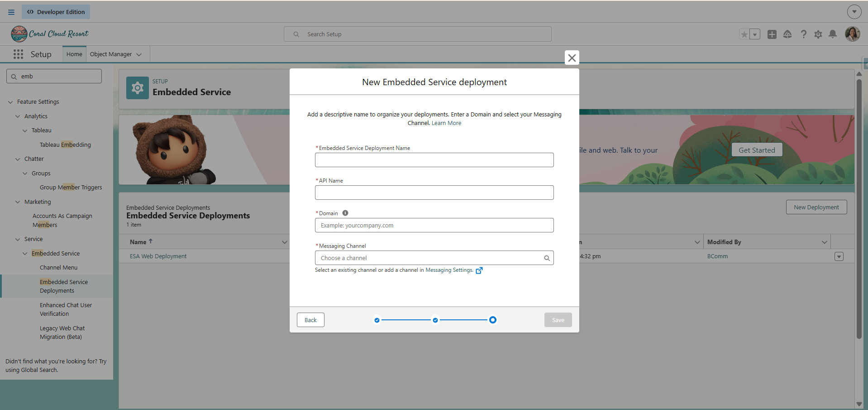Collapse the Feature Settings tree node
This screenshot has height=410, width=868.
(10, 102)
